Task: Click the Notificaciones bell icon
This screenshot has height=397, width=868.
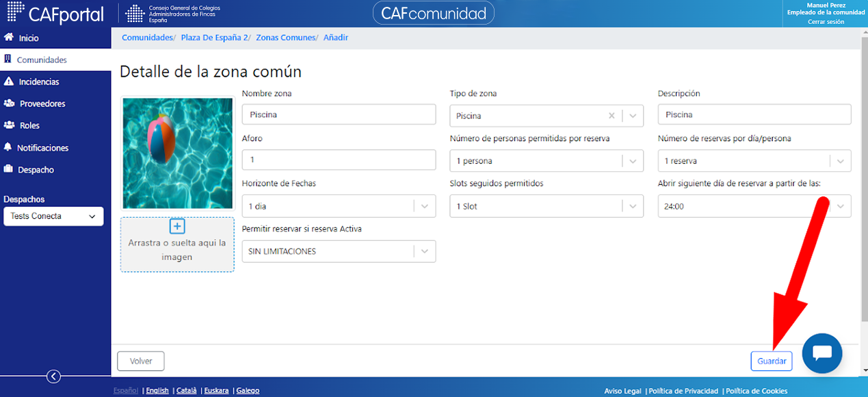Action: 8,147
